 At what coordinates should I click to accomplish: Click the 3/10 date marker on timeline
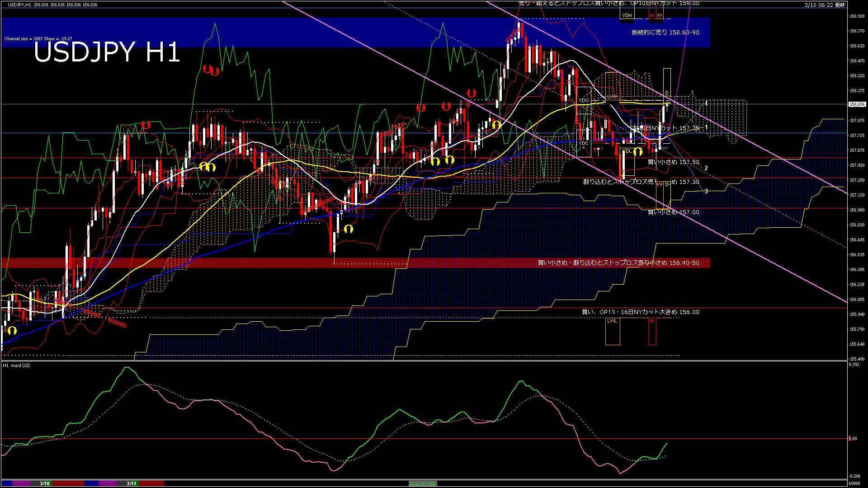click(x=44, y=483)
